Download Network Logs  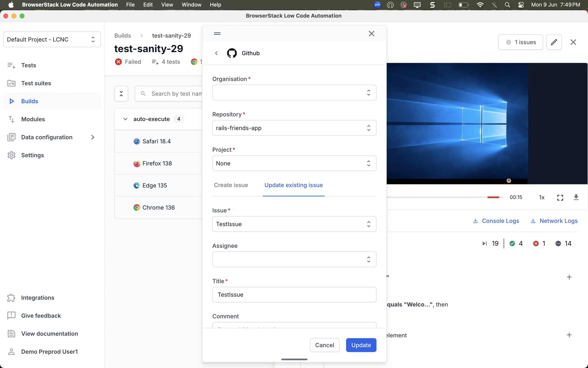pos(554,221)
